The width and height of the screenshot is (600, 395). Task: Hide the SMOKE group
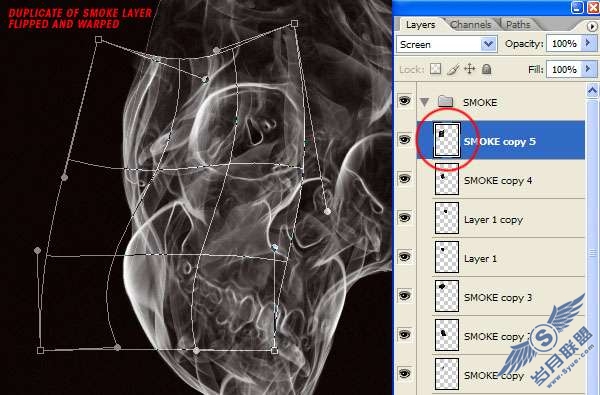405,101
